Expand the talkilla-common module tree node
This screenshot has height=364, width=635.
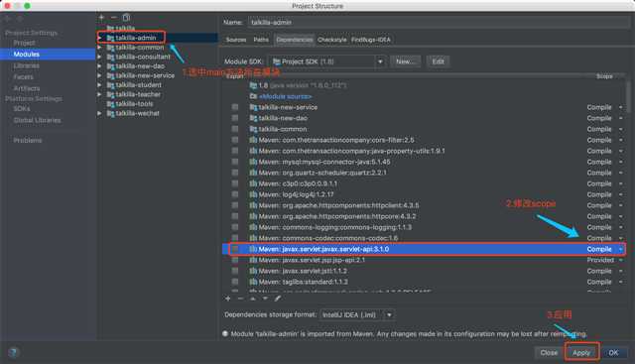[x=99, y=48]
